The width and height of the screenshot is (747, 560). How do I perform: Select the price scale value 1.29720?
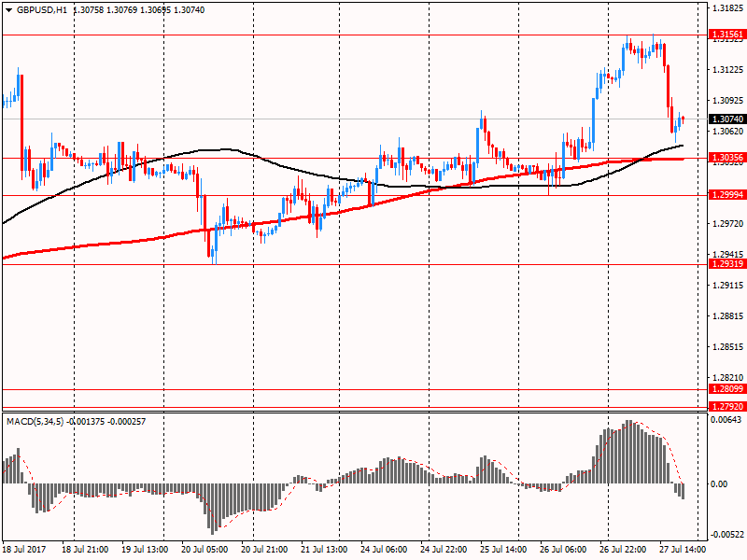tap(728, 224)
